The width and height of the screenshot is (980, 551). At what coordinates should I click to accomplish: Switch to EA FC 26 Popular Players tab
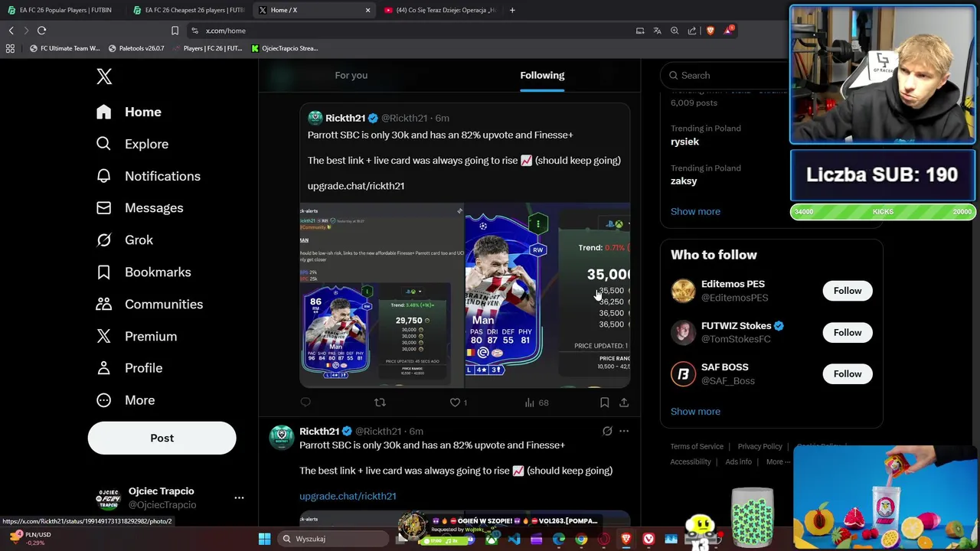59,10
